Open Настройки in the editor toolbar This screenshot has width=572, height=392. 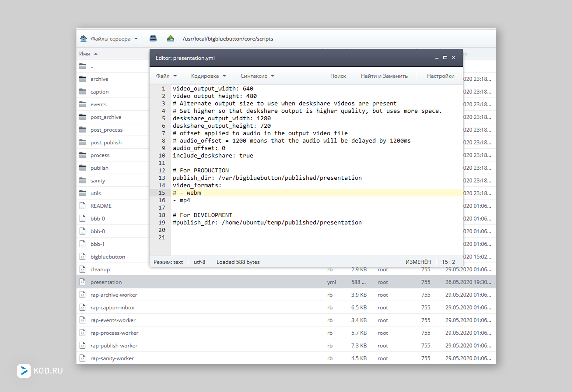click(x=440, y=76)
